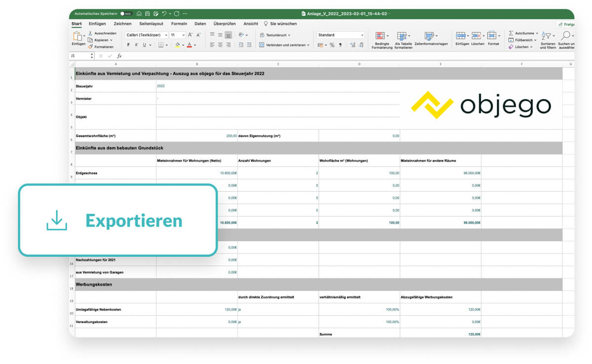
Task: Click the Redo circular arrow icon
Action: click(x=177, y=14)
